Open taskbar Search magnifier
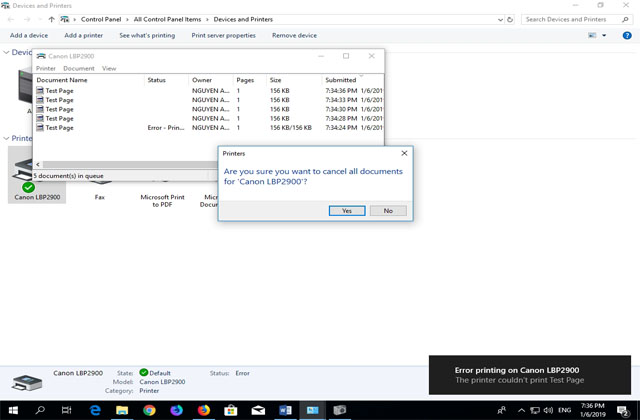This screenshot has width=640, height=420. [x=40, y=410]
